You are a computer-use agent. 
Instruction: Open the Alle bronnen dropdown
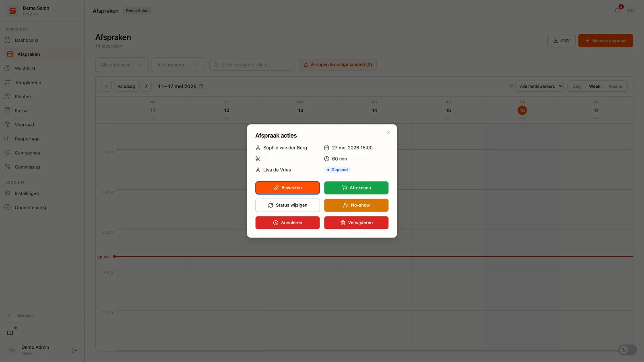[x=178, y=65]
